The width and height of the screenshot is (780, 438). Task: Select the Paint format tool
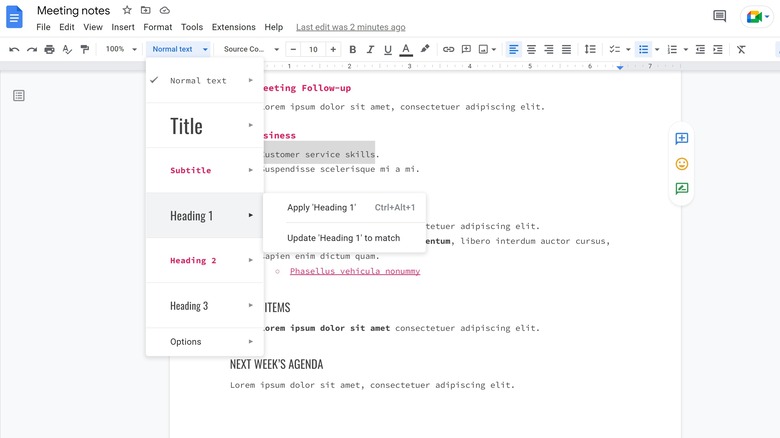pos(84,49)
